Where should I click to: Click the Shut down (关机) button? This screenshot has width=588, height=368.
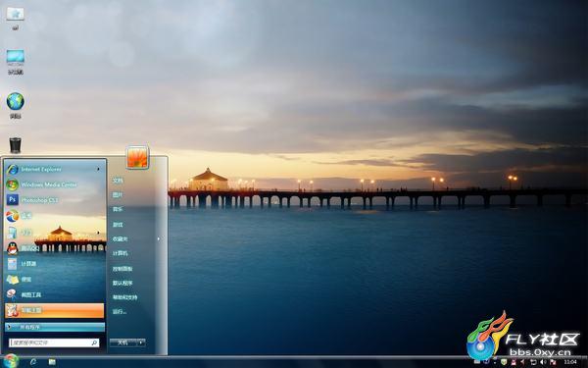(x=123, y=342)
